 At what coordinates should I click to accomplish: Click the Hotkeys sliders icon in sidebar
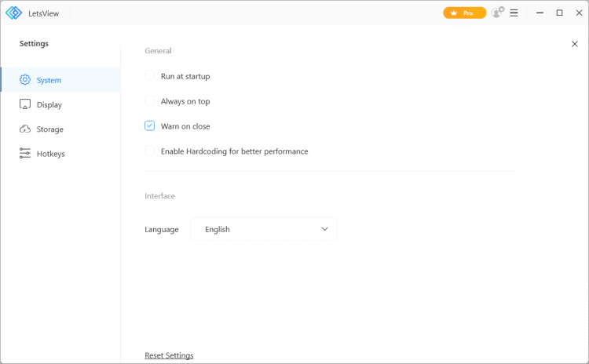pyautogui.click(x=25, y=154)
